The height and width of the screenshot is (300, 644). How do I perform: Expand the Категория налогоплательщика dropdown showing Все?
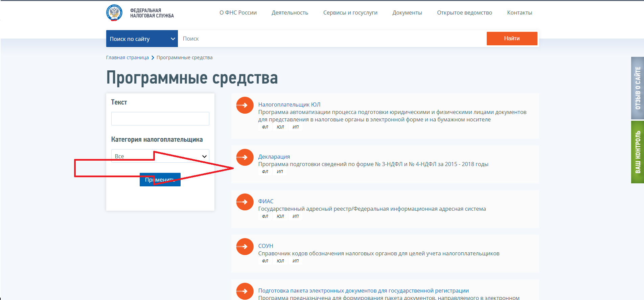(x=160, y=156)
